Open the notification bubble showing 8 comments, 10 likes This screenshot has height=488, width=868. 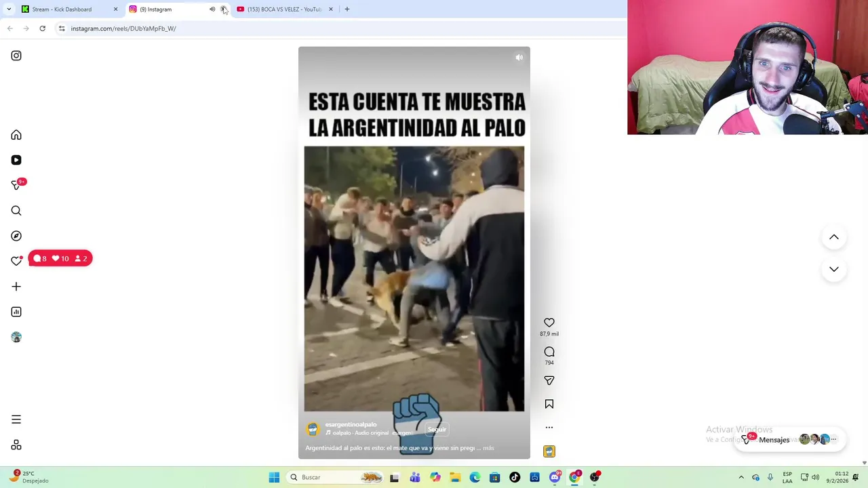point(60,258)
